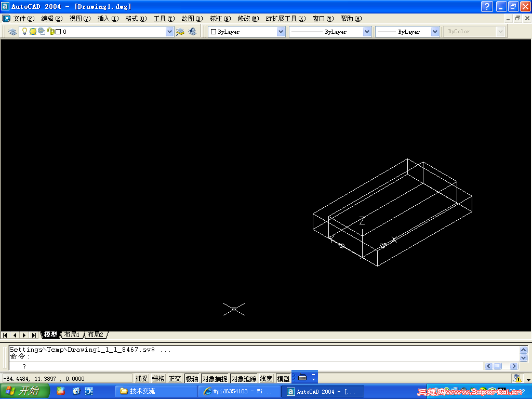Click the drawing document icon in menu bar
This screenshot has width=532, height=399.
tap(6, 18)
